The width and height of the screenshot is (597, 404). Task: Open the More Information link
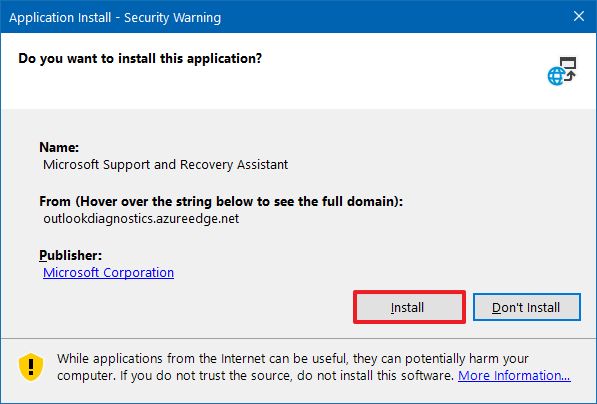pos(514,375)
